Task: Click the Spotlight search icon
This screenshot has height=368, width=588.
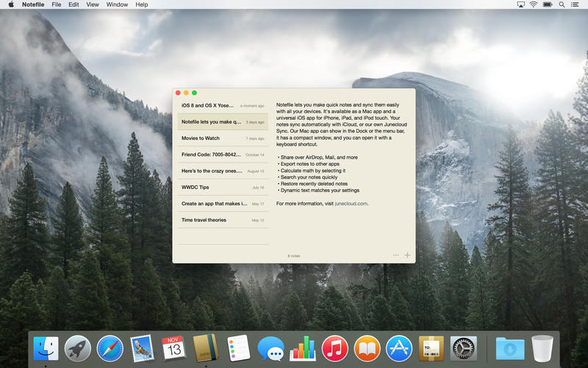Action: pos(563,4)
